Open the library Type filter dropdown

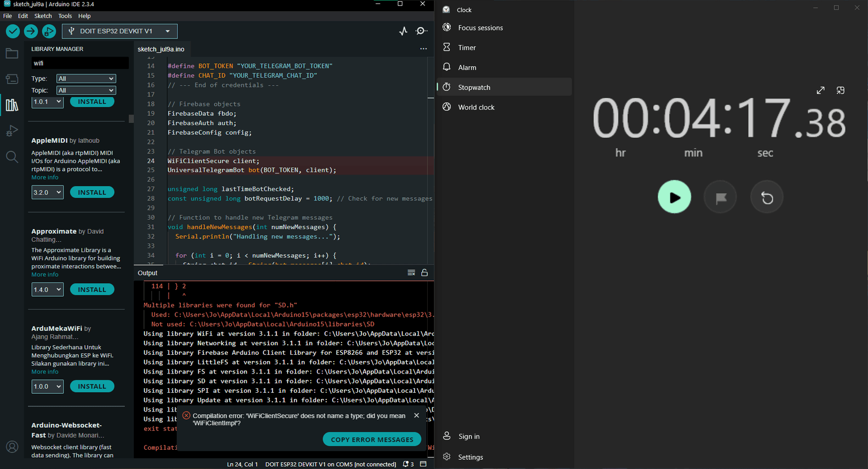tap(85, 78)
